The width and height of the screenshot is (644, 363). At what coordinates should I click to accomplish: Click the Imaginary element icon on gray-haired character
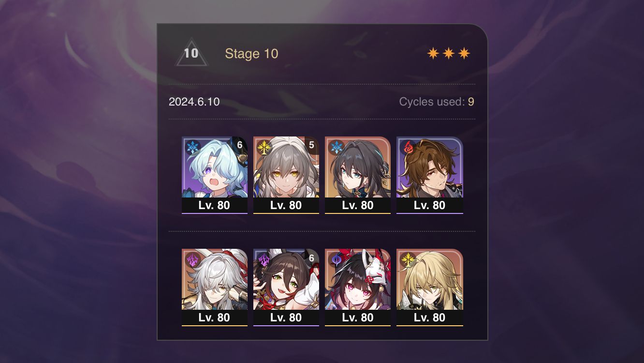pyautogui.click(x=264, y=147)
